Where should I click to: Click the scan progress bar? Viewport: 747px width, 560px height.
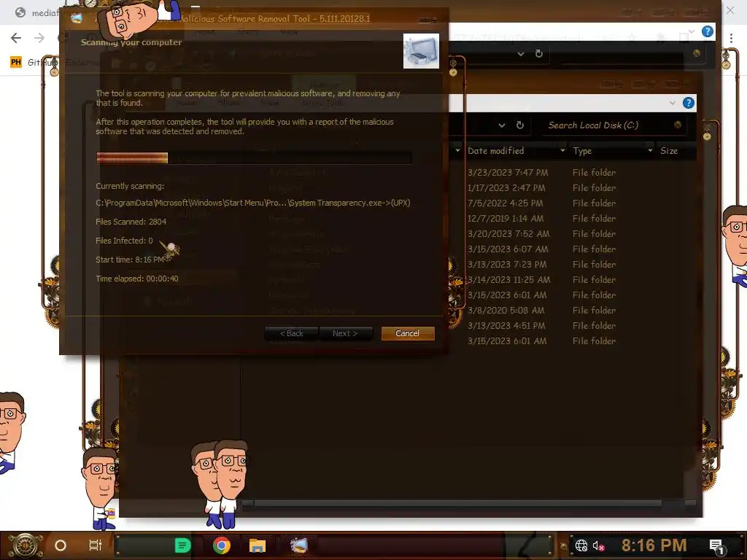coord(254,157)
